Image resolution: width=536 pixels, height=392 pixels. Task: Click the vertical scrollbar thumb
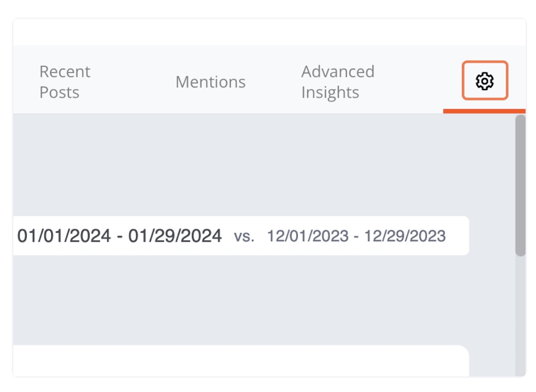pyautogui.click(x=520, y=186)
